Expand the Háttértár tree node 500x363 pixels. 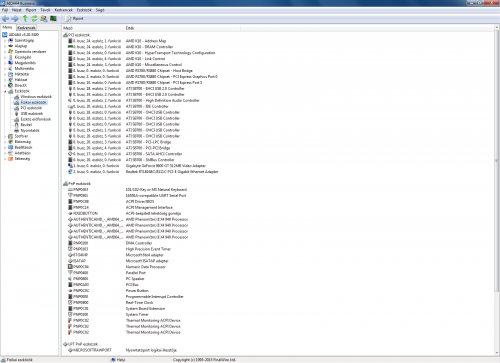click(x=5, y=74)
